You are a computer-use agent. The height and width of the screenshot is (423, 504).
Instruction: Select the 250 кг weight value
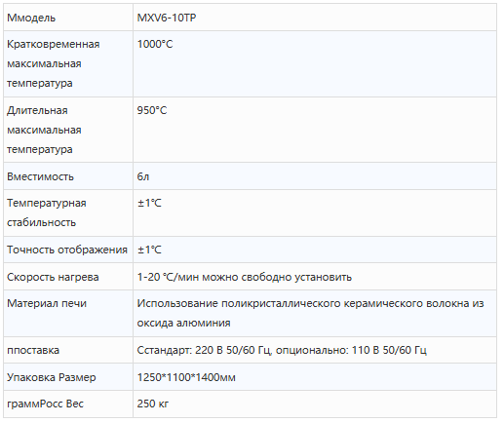[153, 404]
